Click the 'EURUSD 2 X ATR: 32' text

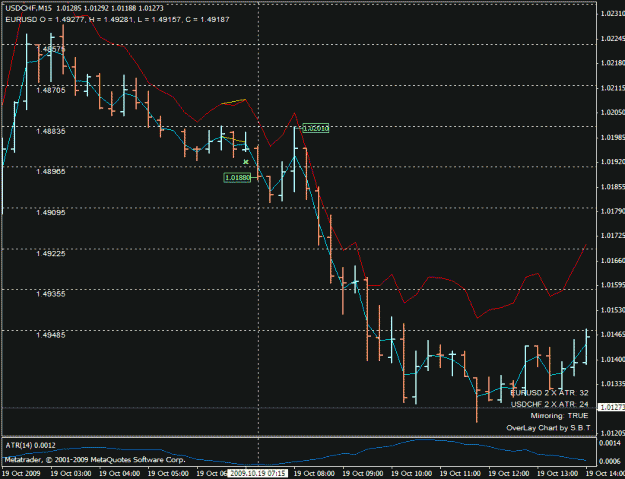[x=549, y=393]
